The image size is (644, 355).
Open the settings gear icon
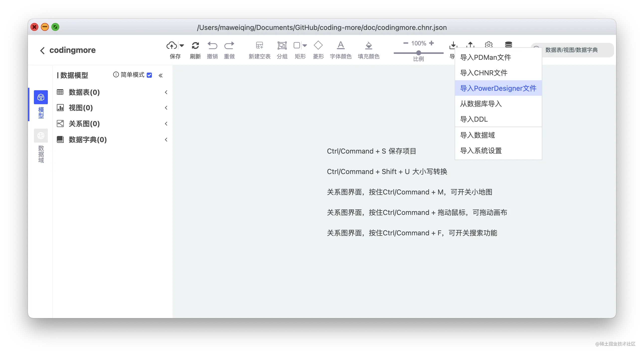(x=488, y=45)
